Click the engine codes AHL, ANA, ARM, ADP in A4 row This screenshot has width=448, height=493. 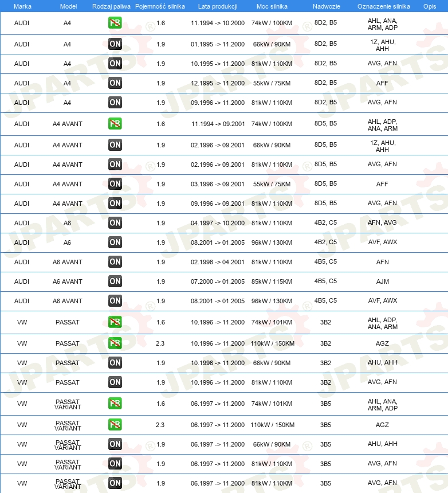pyautogui.click(x=382, y=24)
